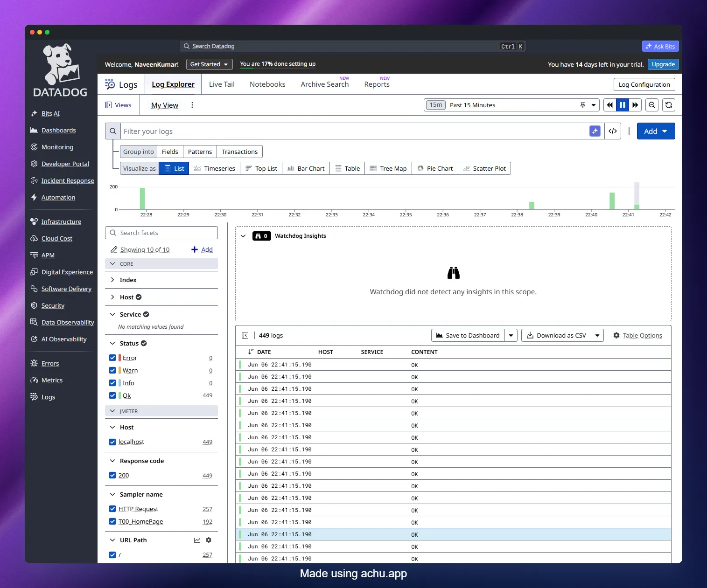Viewport: 707px width, 588px height.
Task: Click the 22:28 histogram bar
Action: pyautogui.click(x=142, y=199)
